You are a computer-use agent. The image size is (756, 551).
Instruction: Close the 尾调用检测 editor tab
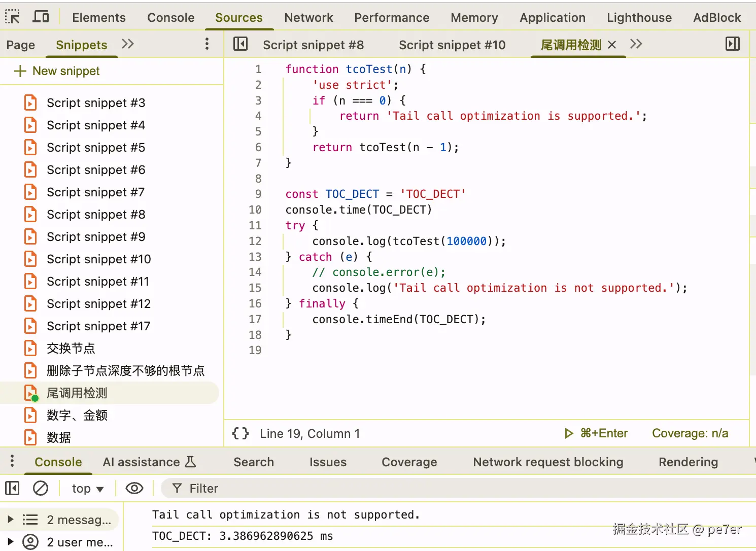pos(612,45)
